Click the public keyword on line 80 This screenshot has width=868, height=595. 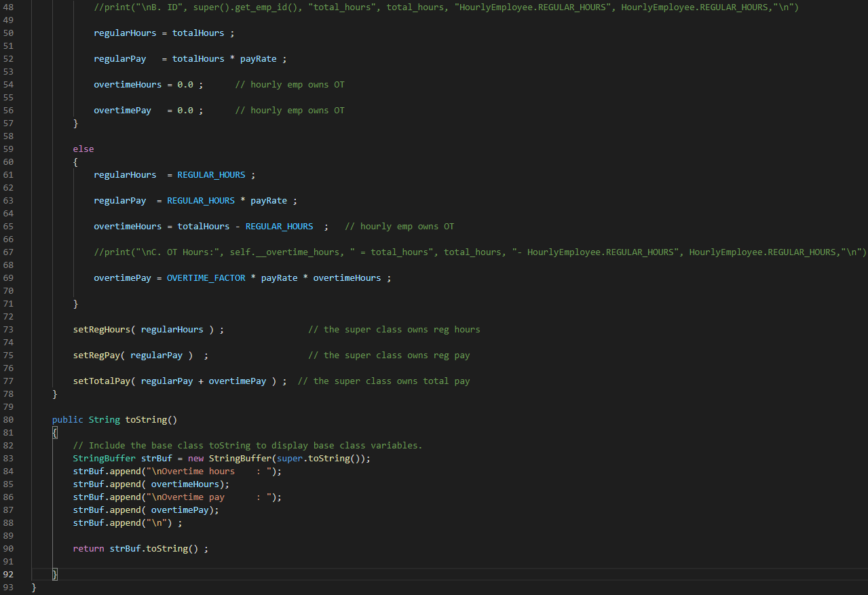coord(67,419)
